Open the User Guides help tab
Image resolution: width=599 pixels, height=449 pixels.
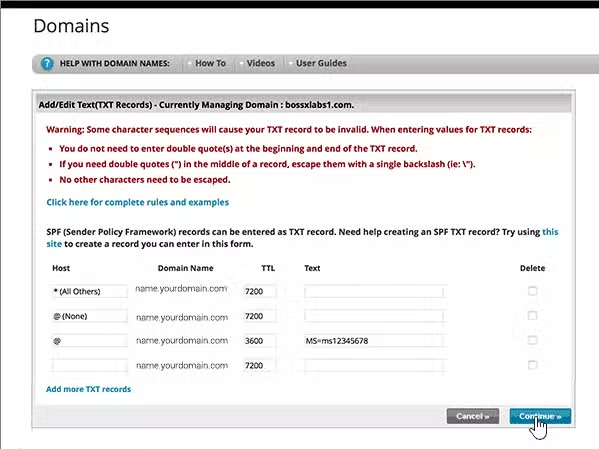pos(321,63)
